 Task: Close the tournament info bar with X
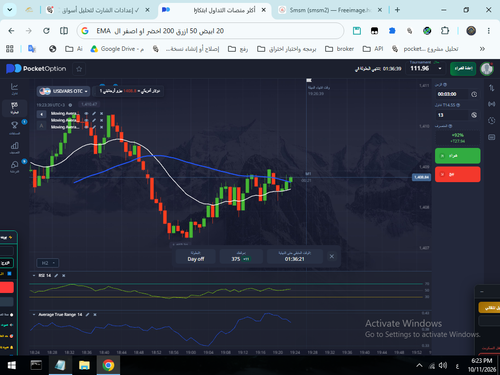(332, 256)
